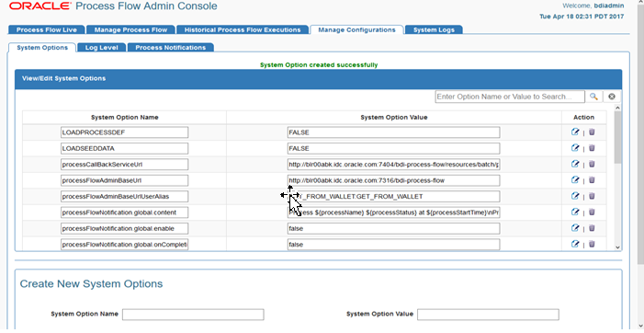Switch to the Manage Process Flow tab
Screen dimensions: 644x333
coord(130,29)
